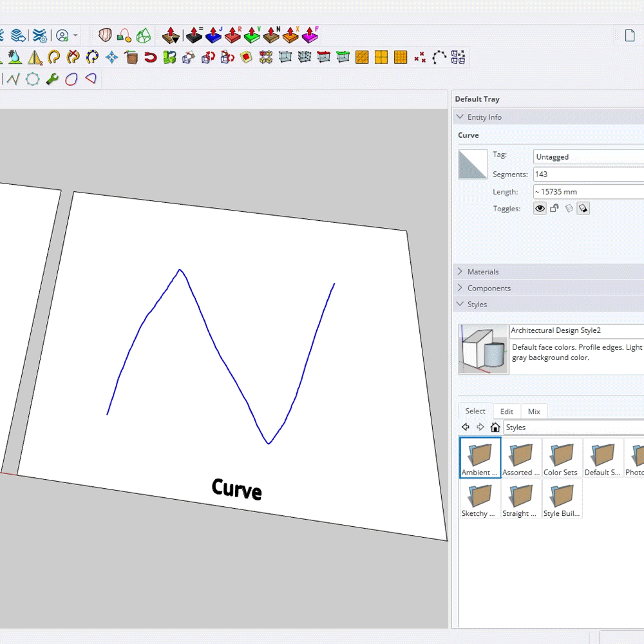Toggle the lock for the selected curve
The width and height of the screenshot is (644, 644).
554,209
